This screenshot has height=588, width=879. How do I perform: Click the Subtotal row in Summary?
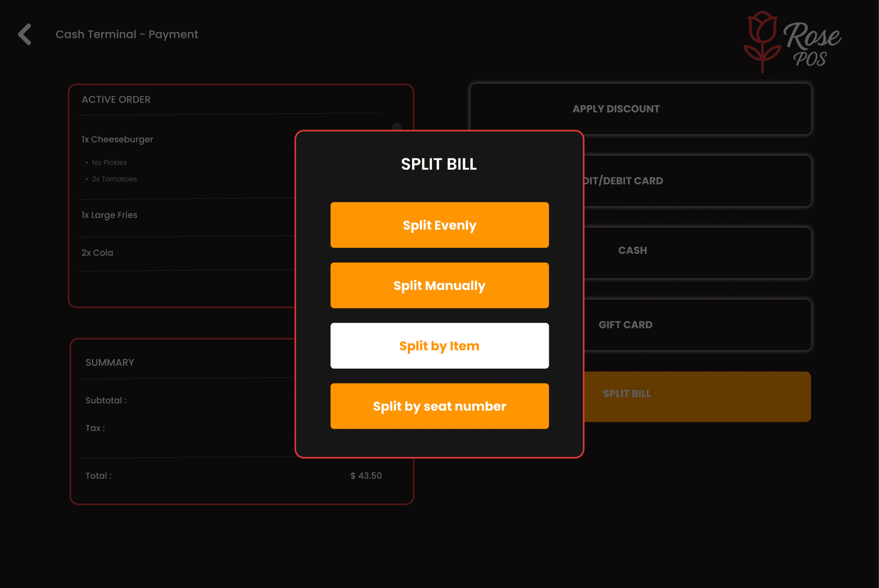click(x=107, y=401)
